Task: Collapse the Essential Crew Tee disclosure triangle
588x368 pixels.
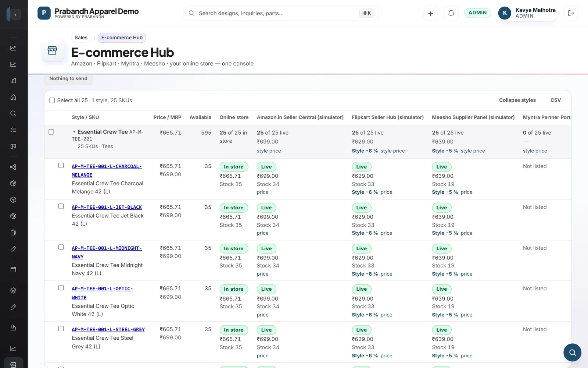Action: coord(74,132)
